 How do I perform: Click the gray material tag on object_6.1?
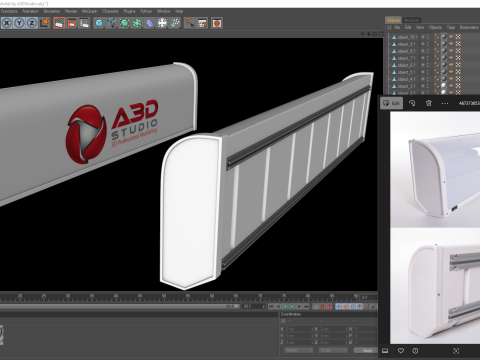[444, 65]
